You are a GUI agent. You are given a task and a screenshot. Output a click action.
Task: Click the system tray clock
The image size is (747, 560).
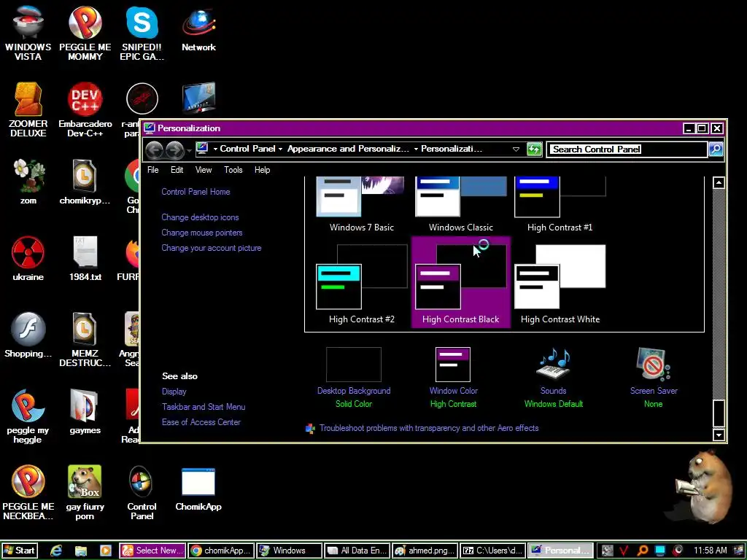tap(710, 551)
